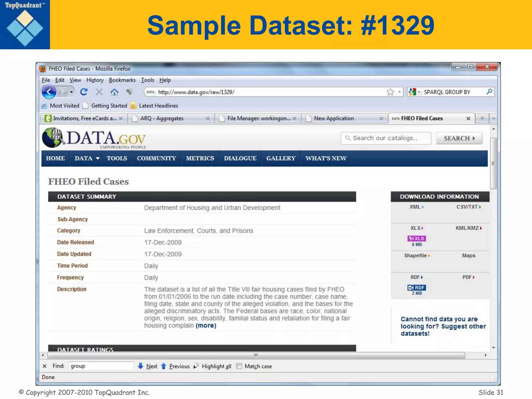The image size is (532, 399).
Task: Open the Tools menu
Action: click(147, 80)
